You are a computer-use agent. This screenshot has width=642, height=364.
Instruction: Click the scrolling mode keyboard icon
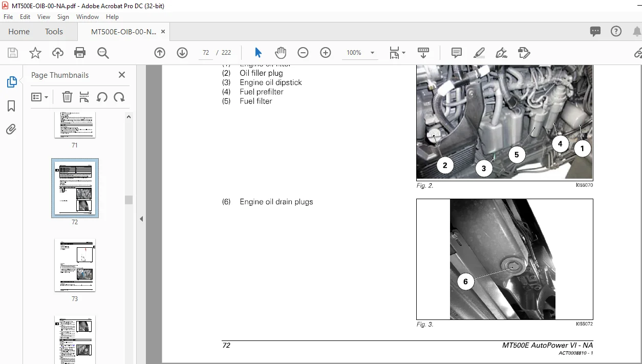click(423, 53)
